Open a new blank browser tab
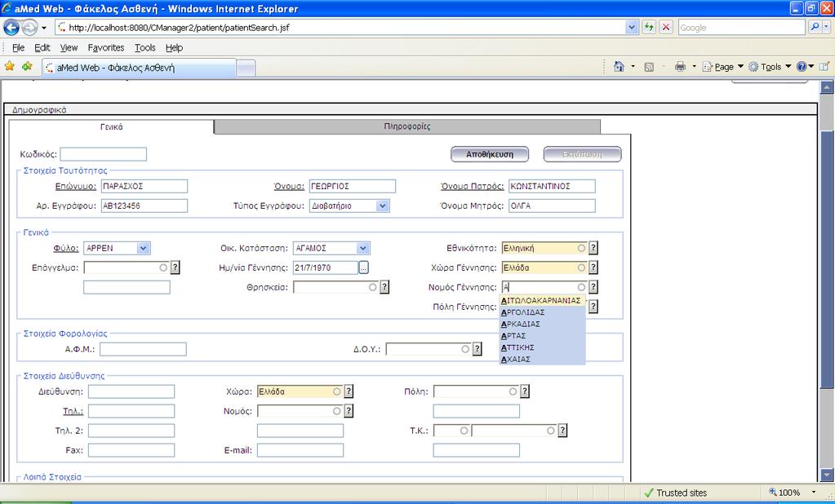This screenshot has height=504, width=835. click(246, 68)
